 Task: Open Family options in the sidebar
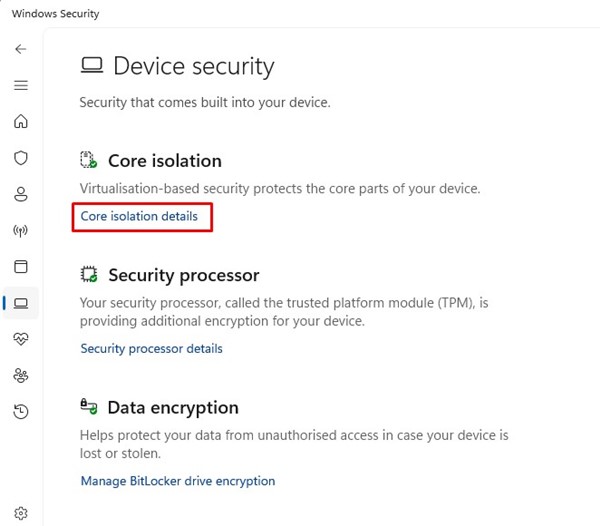coord(21,375)
